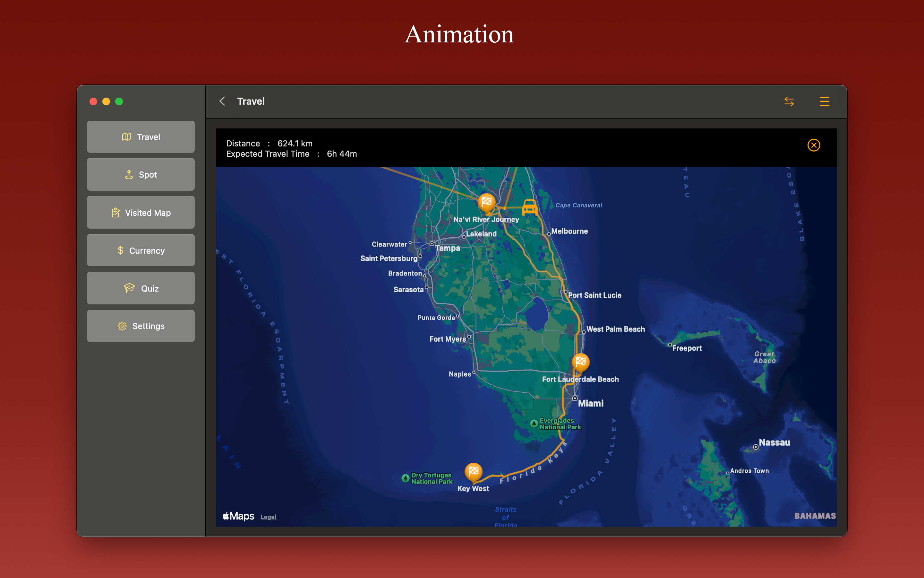Click the Sarasota label
The height and width of the screenshot is (578, 924).
point(408,290)
